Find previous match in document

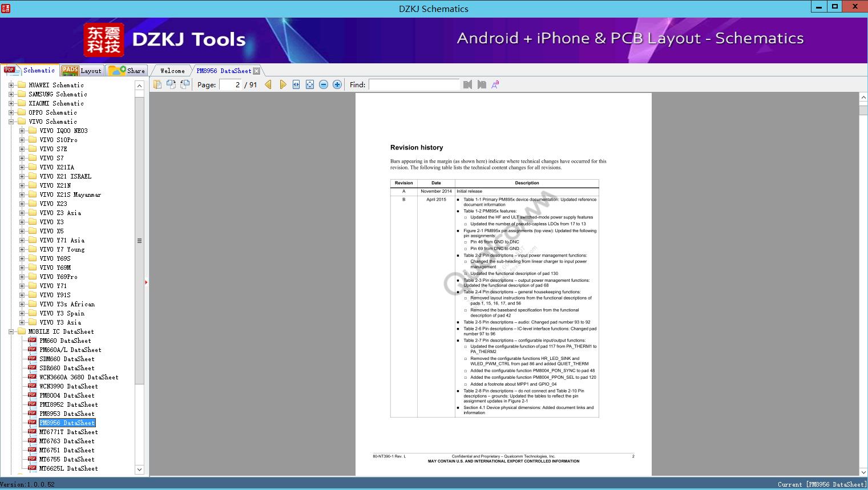pyautogui.click(x=468, y=84)
